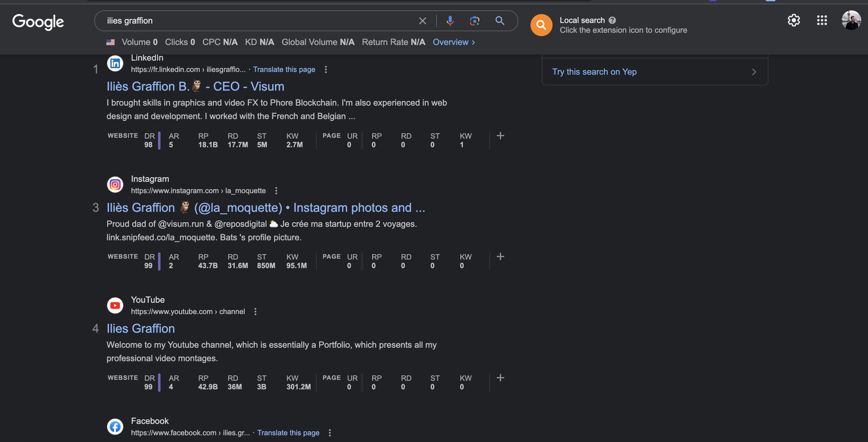
Task: Open three-dot menu for LinkedIn result
Action: 326,69
